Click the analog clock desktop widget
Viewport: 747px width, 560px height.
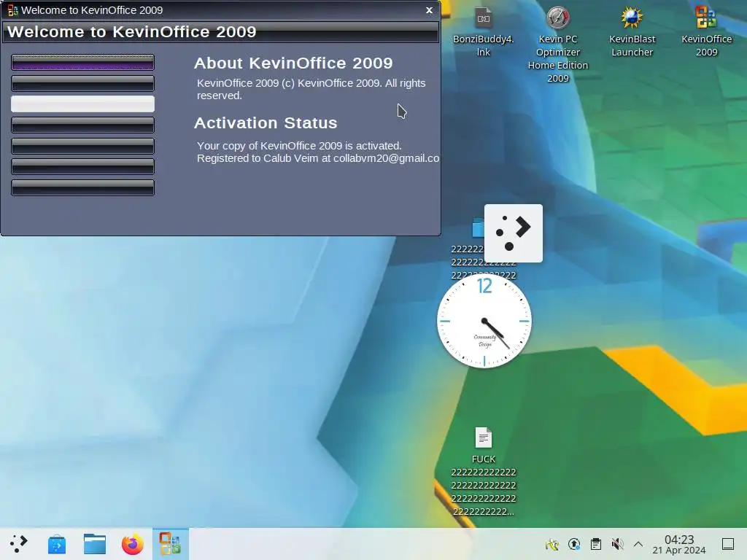pos(484,321)
